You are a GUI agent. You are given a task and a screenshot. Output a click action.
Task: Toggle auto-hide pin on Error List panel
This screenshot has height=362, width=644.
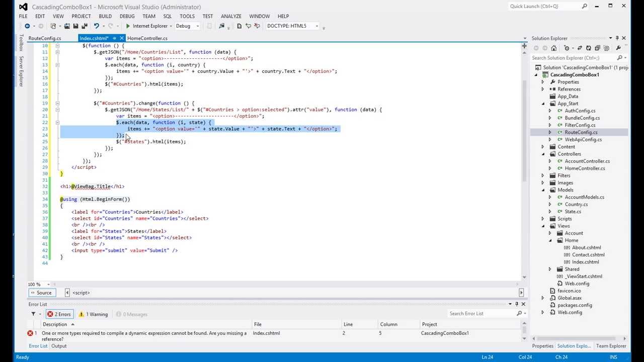(516, 304)
